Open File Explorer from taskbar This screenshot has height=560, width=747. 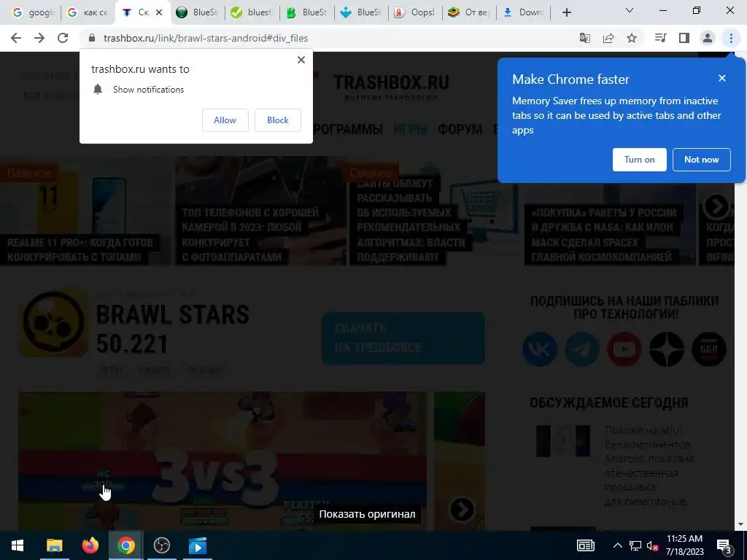(x=54, y=545)
